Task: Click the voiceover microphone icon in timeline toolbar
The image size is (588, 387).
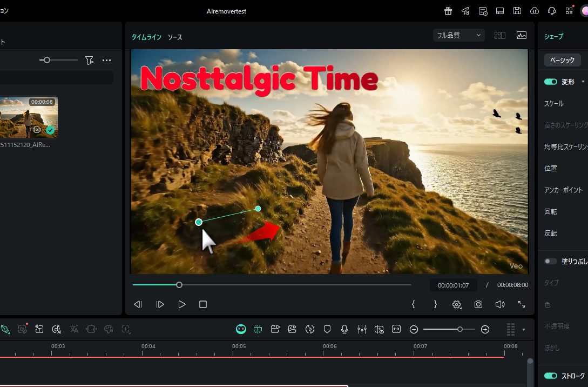Action: (x=344, y=329)
